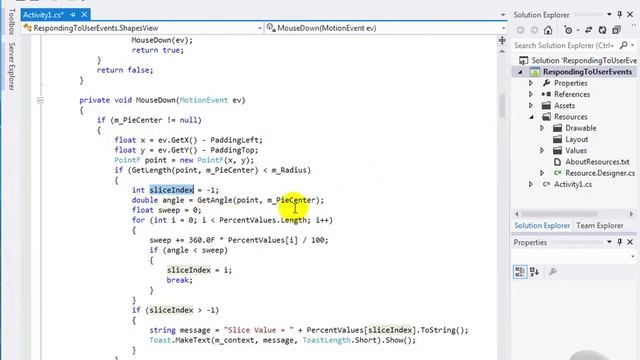Click the highlighted sliceIndex variable declaration
Image resolution: width=640 pixels, height=360 pixels.
pyautogui.click(x=171, y=190)
